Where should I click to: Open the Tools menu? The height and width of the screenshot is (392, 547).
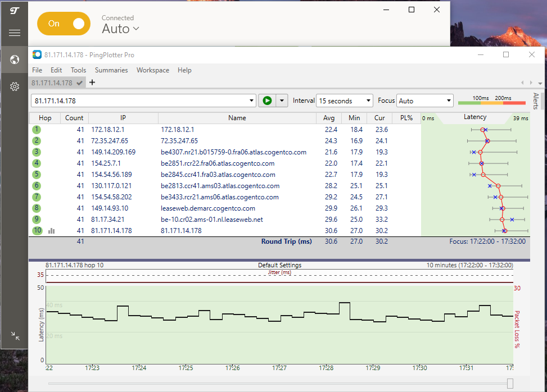pyautogui.click(x=78, y=70)
